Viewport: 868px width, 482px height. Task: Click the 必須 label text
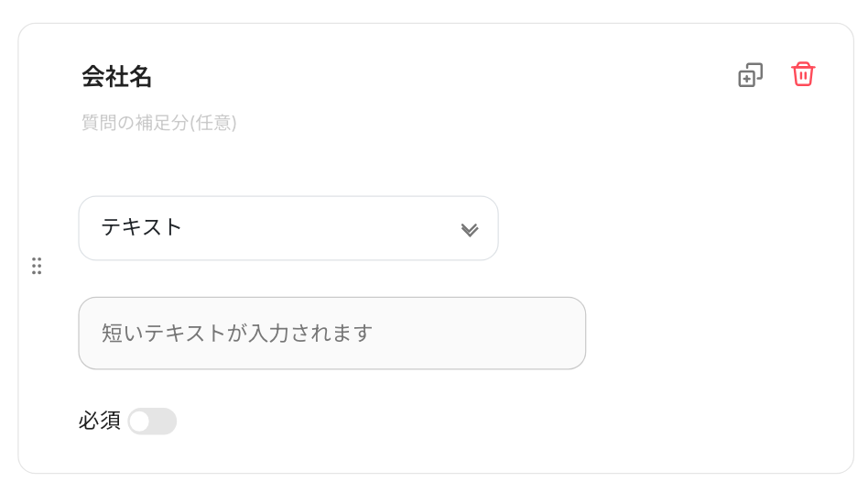[99, 421]
